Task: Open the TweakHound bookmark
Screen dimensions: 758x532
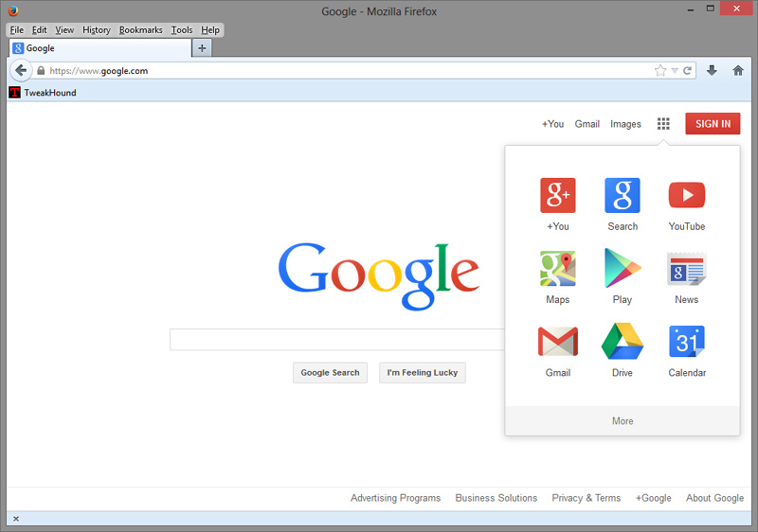Action: point(43,93)
